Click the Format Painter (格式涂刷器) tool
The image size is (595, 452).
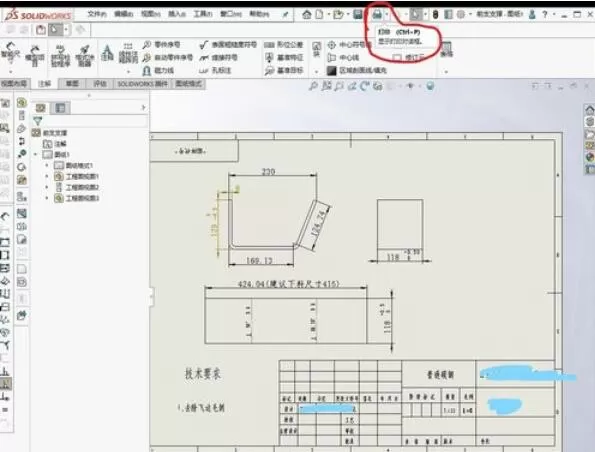point(85,55)
